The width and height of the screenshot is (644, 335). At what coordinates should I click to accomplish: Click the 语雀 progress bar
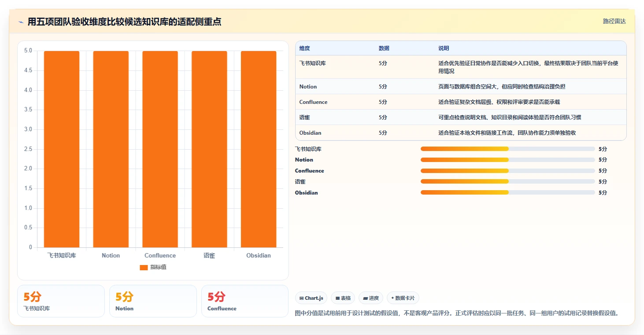(x=508, y=181)
